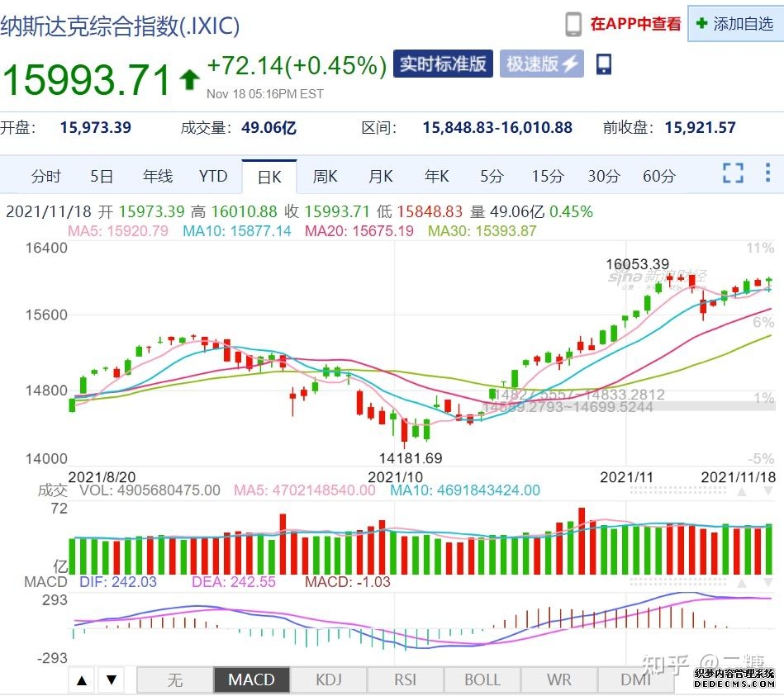Select the 实时标准版 version button
This screenshot has width=784, height=696.
click(443, 64)
